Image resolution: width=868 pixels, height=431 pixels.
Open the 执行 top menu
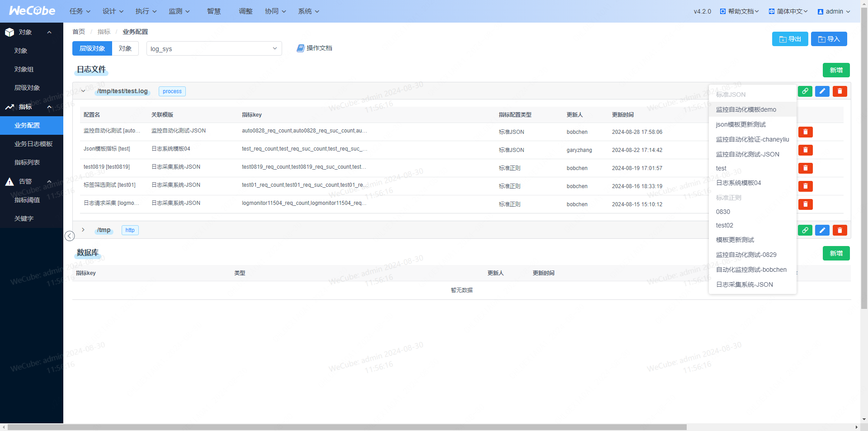146,11
